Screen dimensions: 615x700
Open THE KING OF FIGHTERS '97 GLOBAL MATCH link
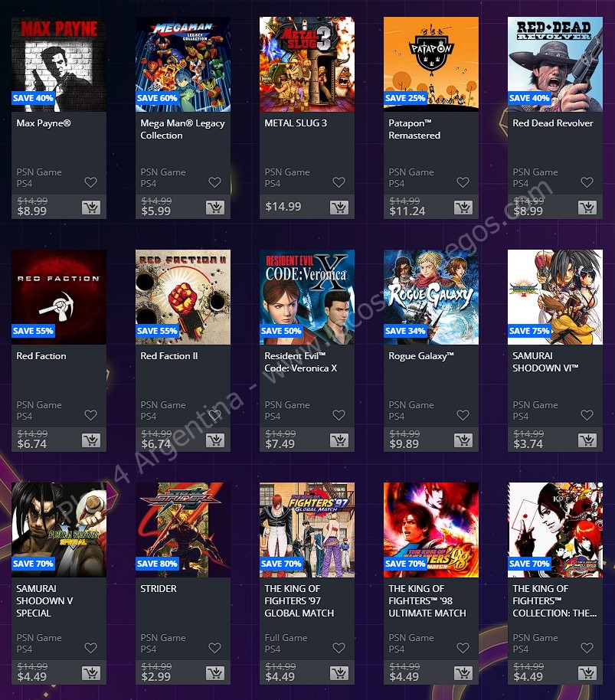[x=299, y=601]
